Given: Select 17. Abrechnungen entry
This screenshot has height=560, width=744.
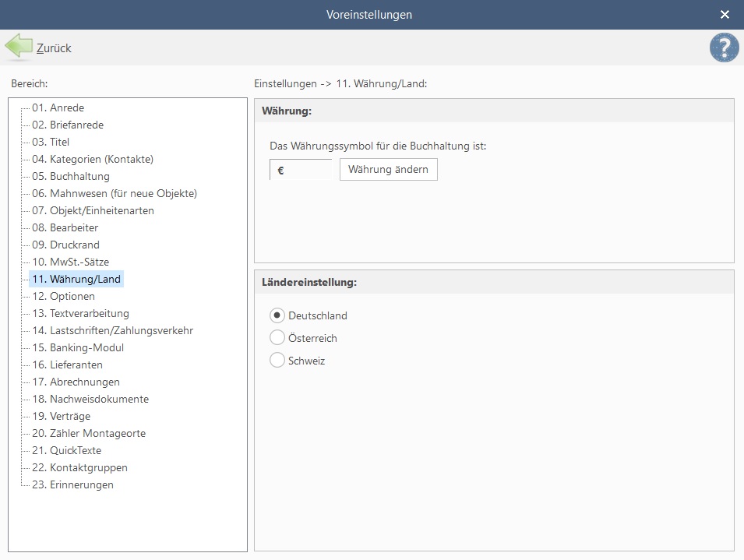Looking at the screenshot, I should click(76, 381).
